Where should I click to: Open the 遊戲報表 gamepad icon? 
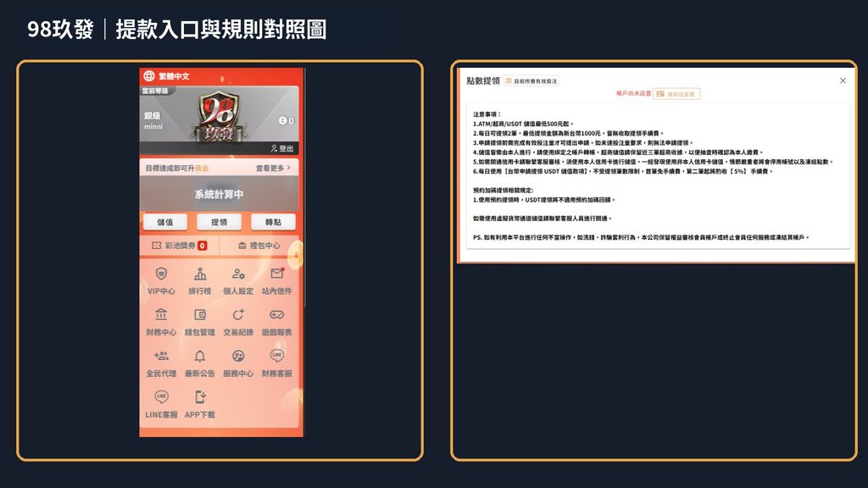pyautogui.click(x=277, y=314)
